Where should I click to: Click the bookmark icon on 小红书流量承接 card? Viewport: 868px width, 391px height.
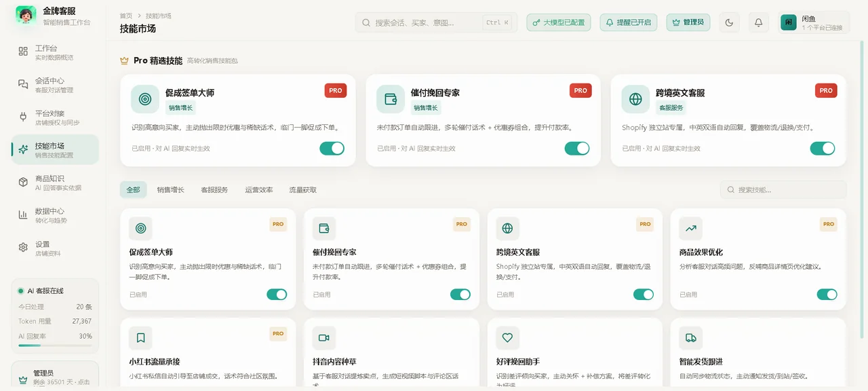coord(140,338)
